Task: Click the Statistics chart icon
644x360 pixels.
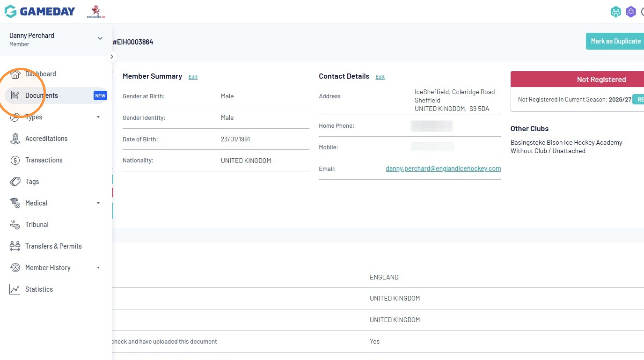Action: 15,289
